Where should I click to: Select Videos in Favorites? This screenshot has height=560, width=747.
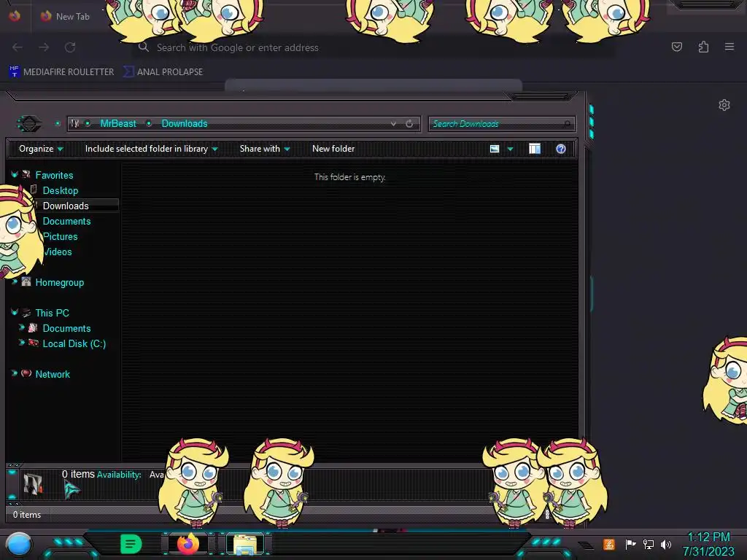pyautogui.click(x=58, y=252)
